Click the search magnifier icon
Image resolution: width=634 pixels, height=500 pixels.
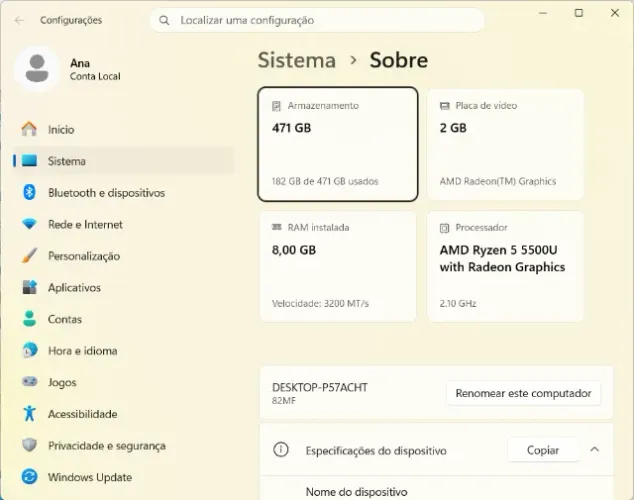click(164, 20)
